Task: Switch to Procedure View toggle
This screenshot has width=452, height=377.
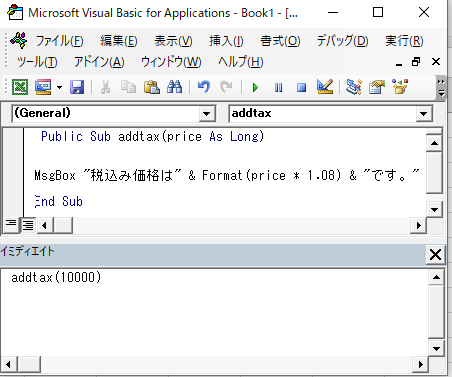Action: click(11, 225)
